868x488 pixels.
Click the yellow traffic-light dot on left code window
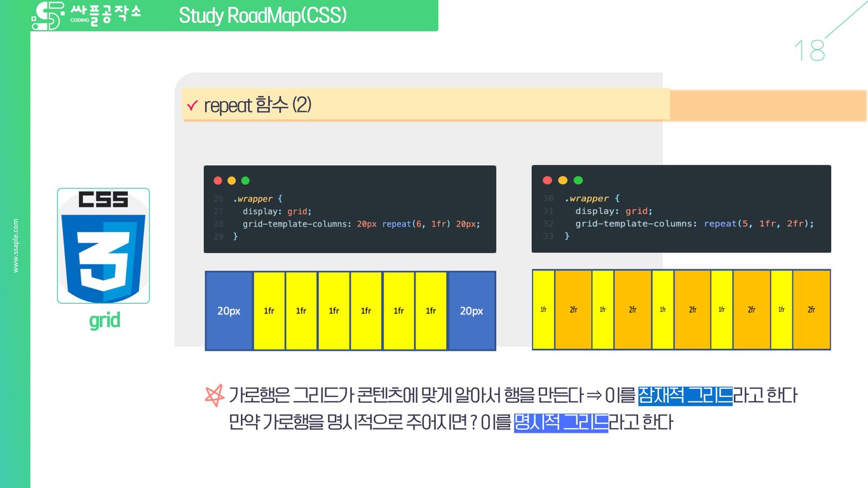pos(231,180)
